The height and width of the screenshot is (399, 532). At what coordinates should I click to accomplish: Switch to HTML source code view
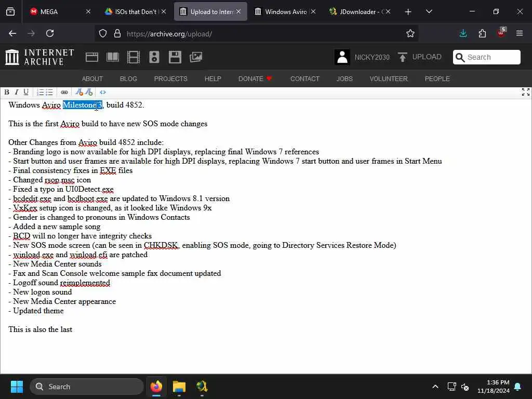[x=103, y=92]
